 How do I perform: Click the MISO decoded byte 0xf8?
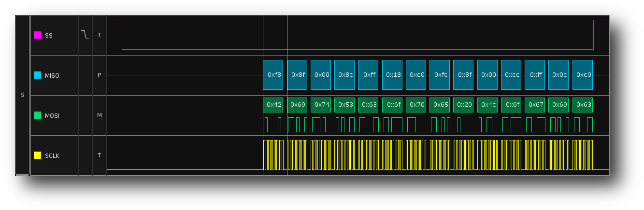(x=273, y=75)
